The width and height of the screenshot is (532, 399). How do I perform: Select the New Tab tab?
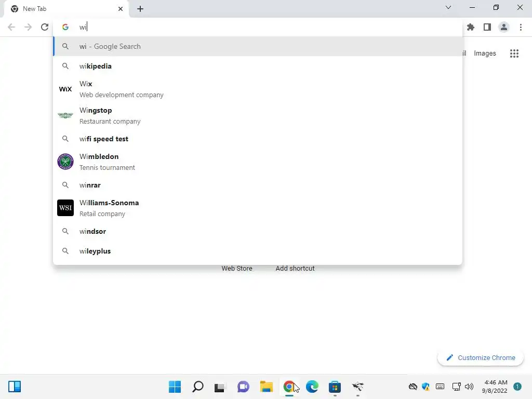click(66, 9)
